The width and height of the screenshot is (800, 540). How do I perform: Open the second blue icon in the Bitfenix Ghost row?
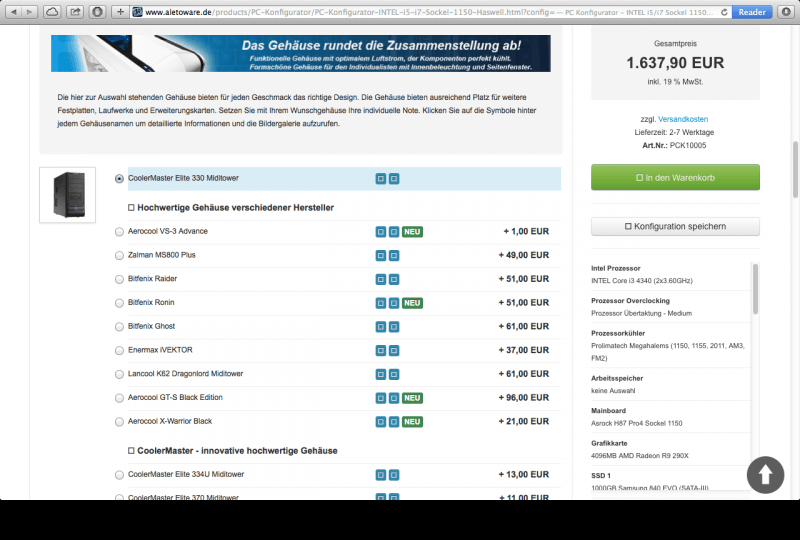394,327
